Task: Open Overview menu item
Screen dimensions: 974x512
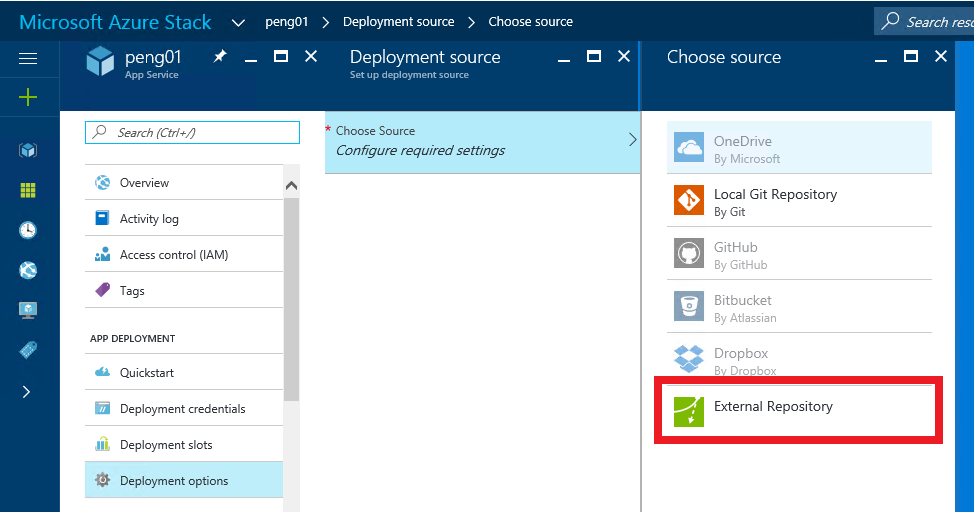Action: click(184, 183)
